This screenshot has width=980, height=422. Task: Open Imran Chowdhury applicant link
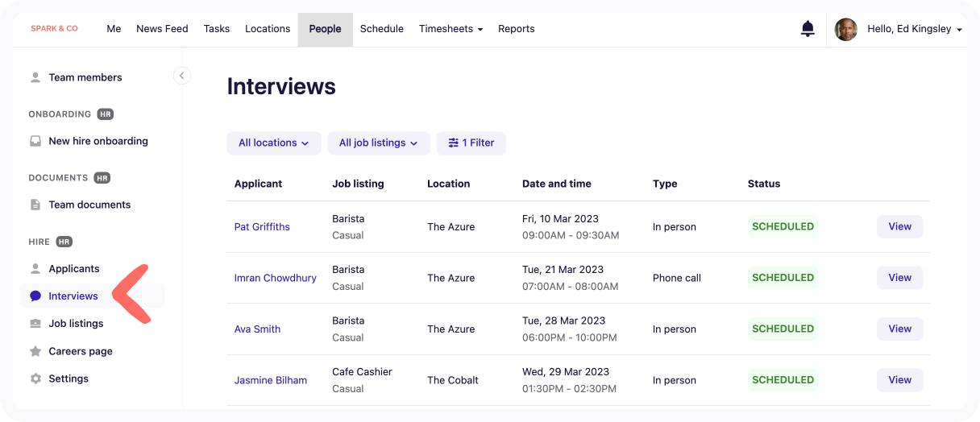(275, 278)
